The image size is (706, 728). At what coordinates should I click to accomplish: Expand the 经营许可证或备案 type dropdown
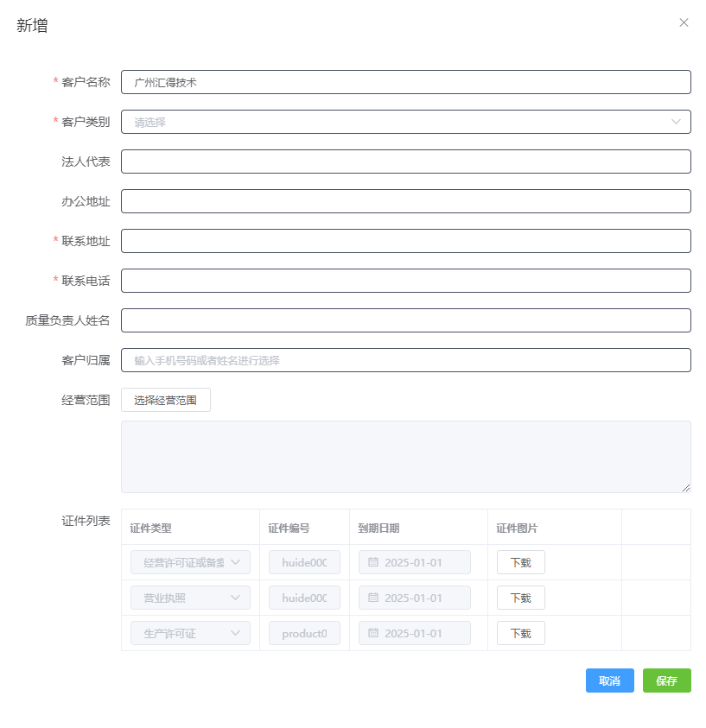pos(235,562)
